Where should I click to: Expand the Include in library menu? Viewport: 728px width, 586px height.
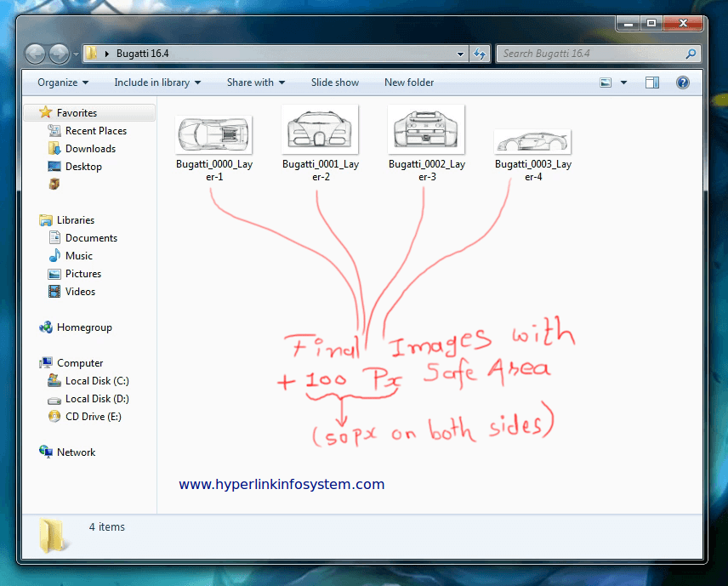[157, 82]
